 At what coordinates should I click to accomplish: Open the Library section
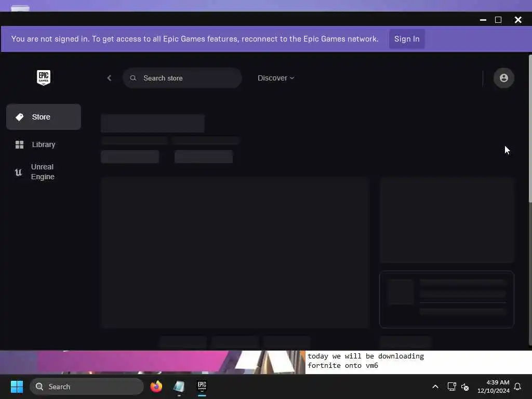(44, 144)
